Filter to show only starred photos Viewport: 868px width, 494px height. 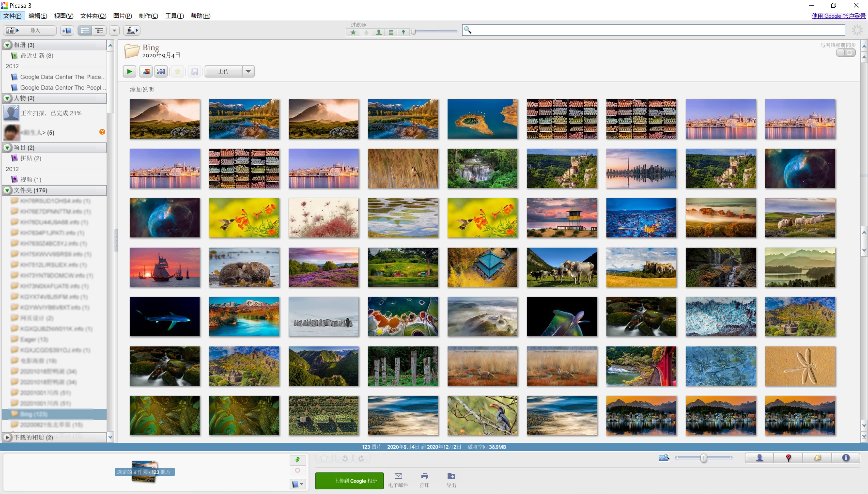coord(353,32)
